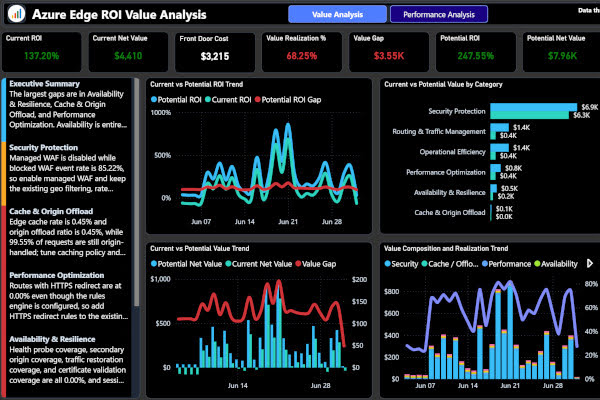
Task: Click the Current vs Potential Value by Category title
Action: tap(443, 84)
